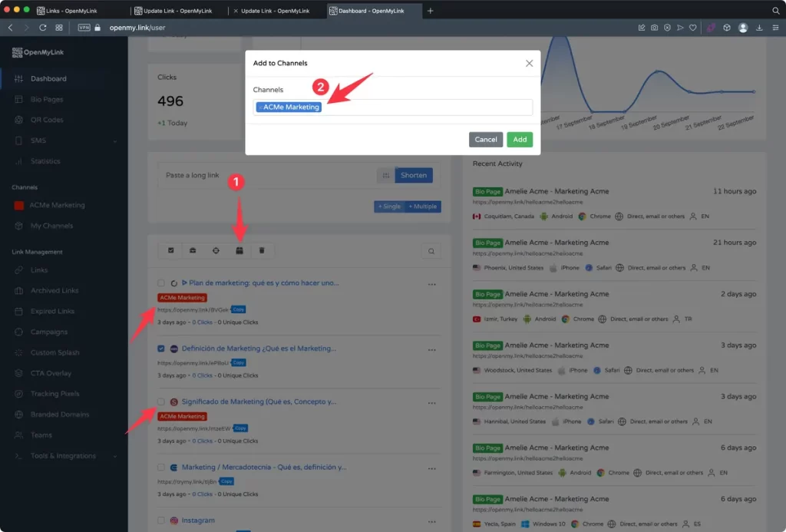Click the Add to Channels toolbar icon

tap(239, 250)
